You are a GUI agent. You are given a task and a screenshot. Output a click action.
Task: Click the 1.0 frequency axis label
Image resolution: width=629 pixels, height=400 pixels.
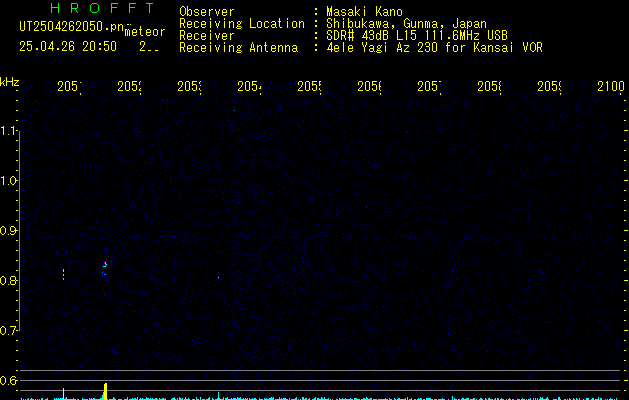[10, 181]
